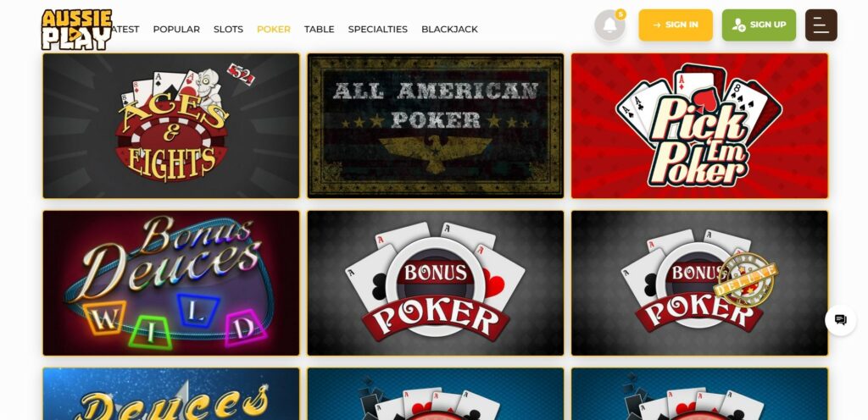
Task: Go to the Blackjack tab
Action: pyautogui.click(x=449, y=30)
